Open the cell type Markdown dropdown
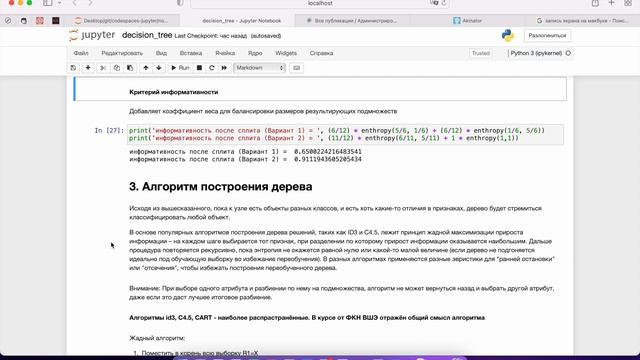The width and height of the screenshot is (640, 360). (x=259, y=68)
